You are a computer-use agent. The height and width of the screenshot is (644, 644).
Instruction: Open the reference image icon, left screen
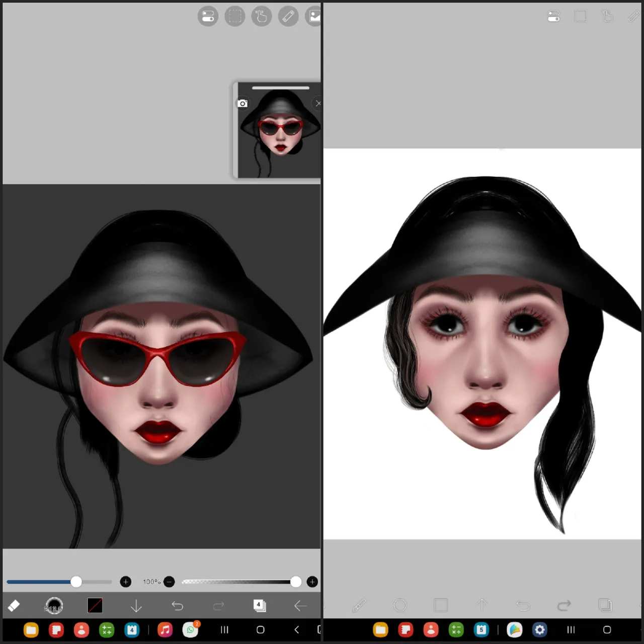tap(314, 17)
